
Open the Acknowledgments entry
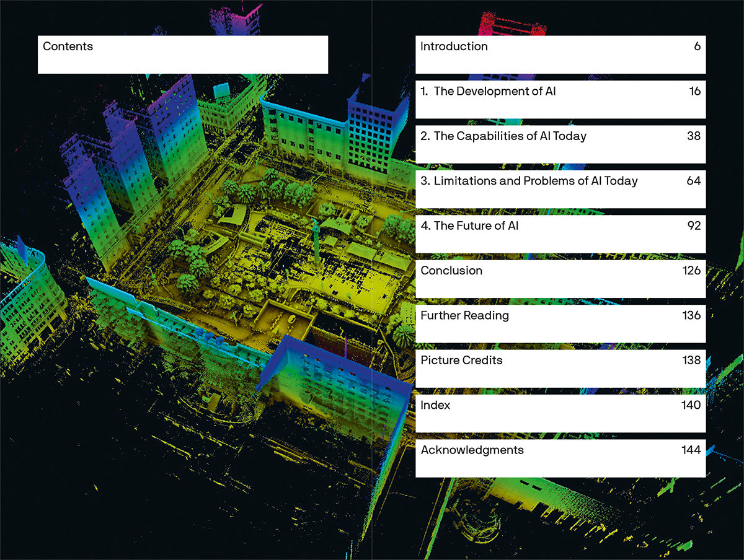click(472, 450)
